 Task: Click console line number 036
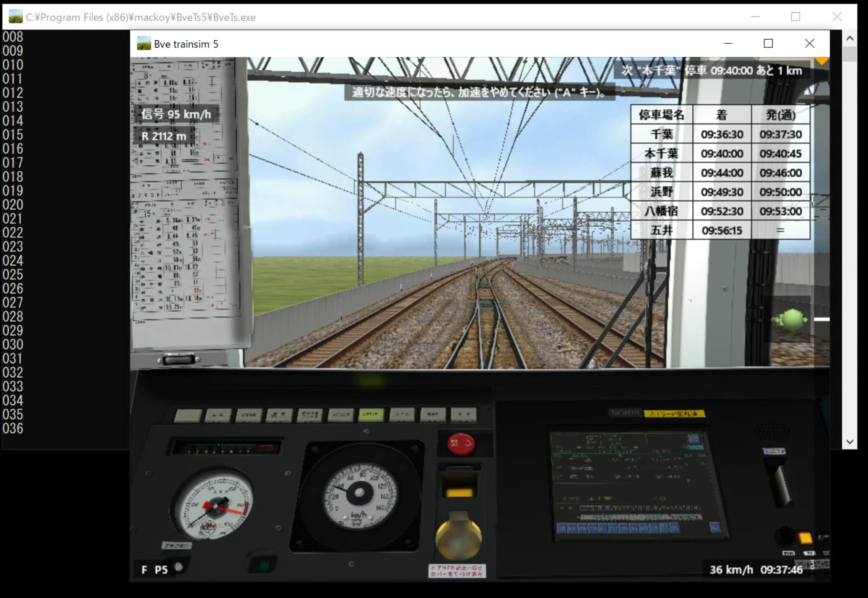click(x=13, y=429)
